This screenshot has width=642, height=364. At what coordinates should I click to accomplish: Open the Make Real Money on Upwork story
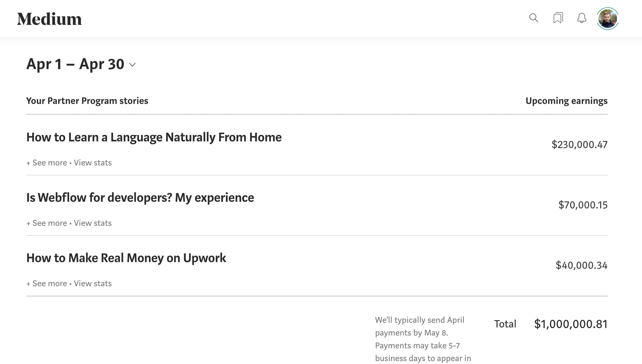(x=126, y=258)
